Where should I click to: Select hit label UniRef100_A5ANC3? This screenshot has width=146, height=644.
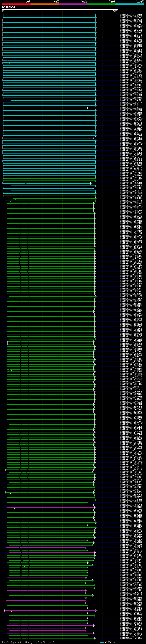point(131,85)
